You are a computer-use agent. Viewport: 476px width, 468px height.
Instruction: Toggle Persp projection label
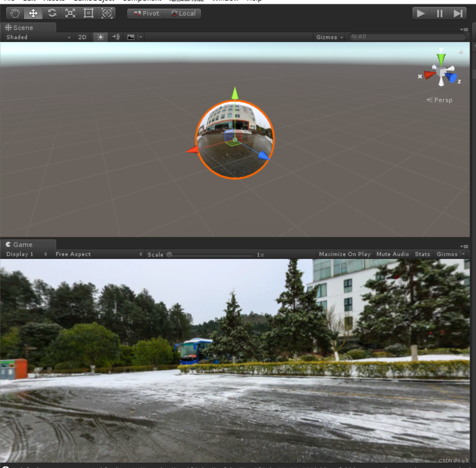[x=440, y=100]
